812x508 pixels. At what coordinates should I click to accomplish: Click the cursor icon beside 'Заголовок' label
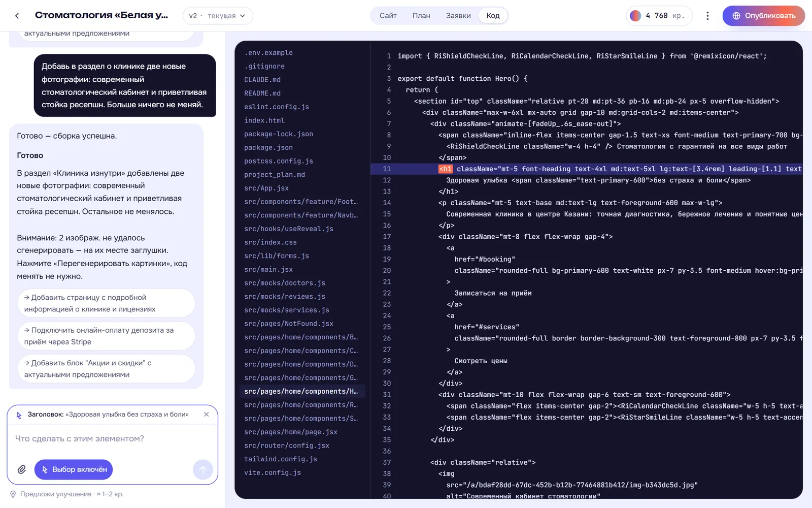[19, 415]
